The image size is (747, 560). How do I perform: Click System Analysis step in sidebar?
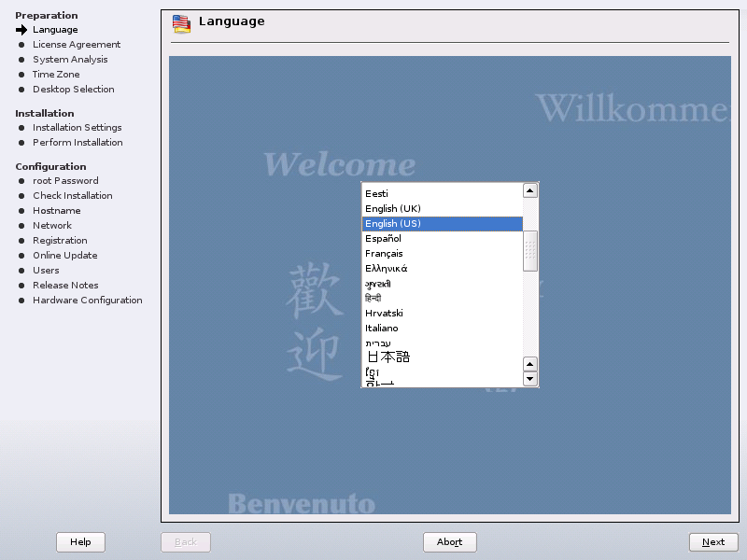[x=70, y=60]
